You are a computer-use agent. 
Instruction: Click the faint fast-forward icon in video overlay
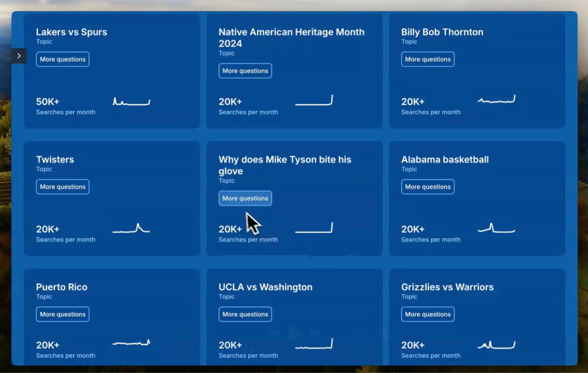tap(315, 333)
